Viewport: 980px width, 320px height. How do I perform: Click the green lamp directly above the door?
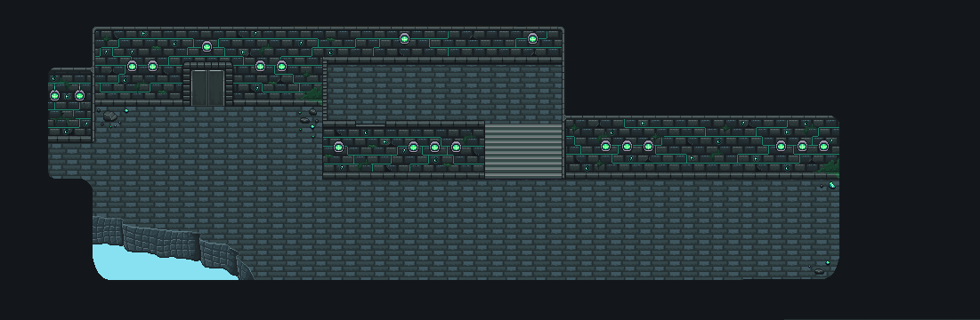point(207,46)
